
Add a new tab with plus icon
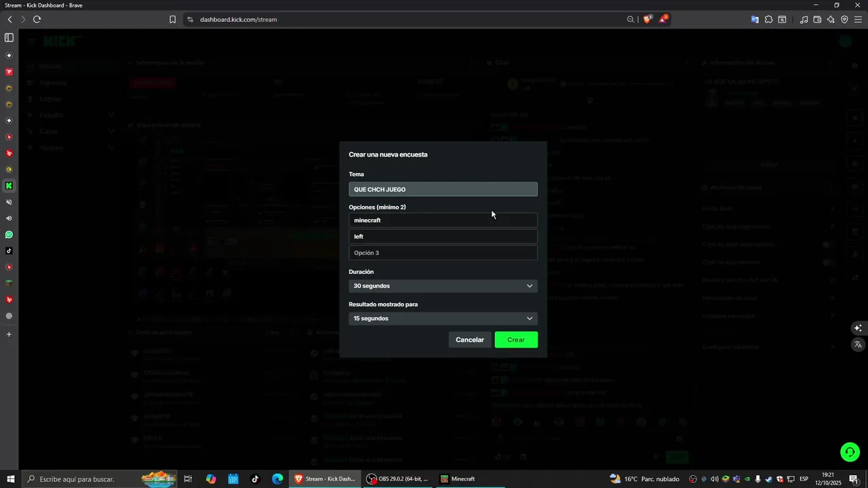coord(9,335)
